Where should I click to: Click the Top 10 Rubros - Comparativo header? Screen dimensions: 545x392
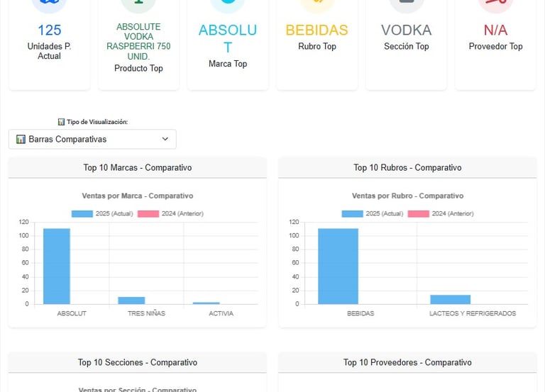pyautogui.click(x=407, y=168)
